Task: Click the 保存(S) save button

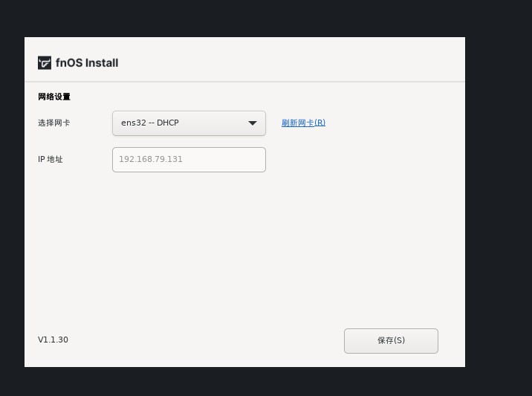Action: [391, 341]
